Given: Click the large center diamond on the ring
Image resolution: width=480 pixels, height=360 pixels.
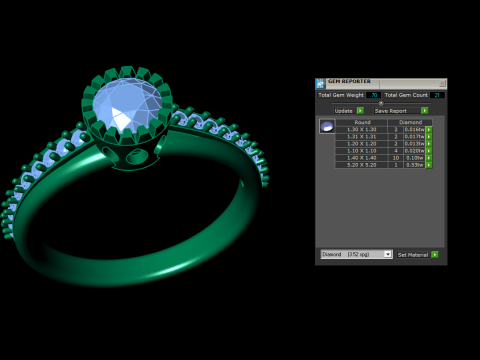Looking at the screenshot, I should tap(127, 105).
